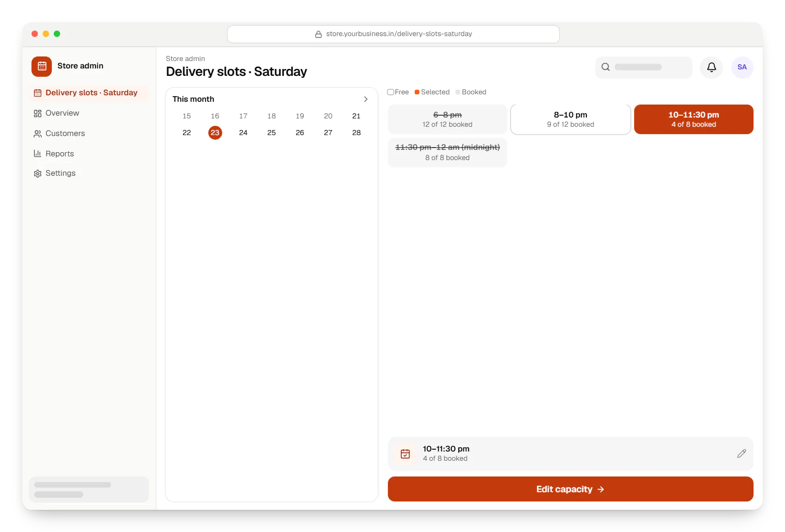Click the grey Booked legend swatch
The width and height of the screenshot is (785, 532).
tap(458, 92)
